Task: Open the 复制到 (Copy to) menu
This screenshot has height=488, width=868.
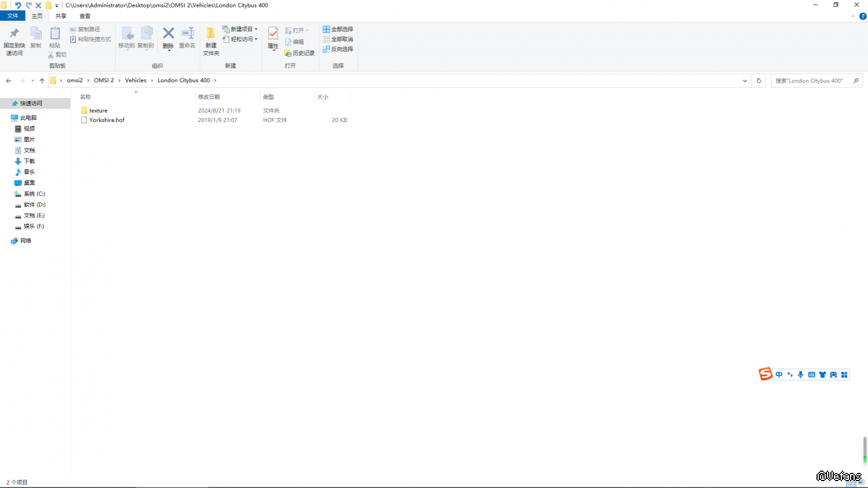Action: 146,38
